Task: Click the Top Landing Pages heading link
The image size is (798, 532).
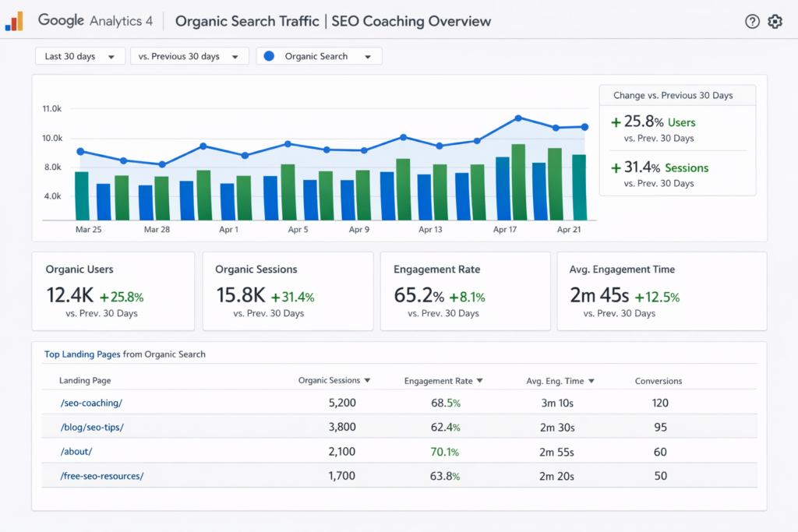Action: pyautogui.click(x=82, y=354)
